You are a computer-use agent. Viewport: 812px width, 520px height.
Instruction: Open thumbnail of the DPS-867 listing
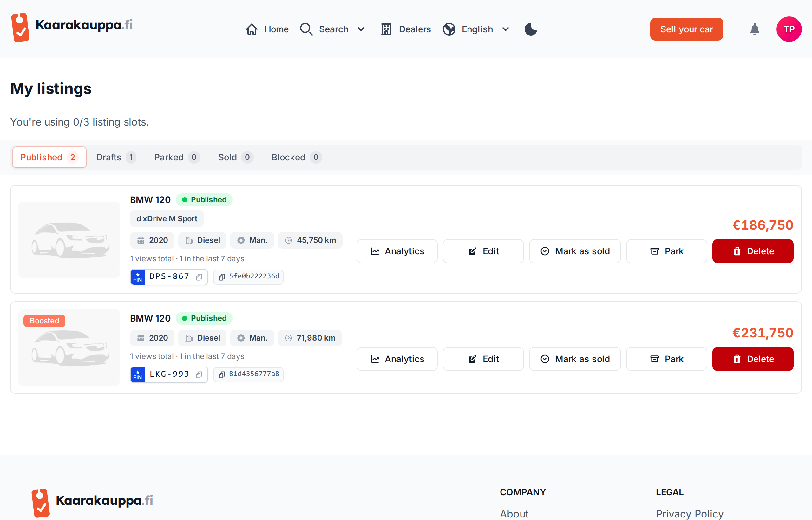tap(69, 240)
